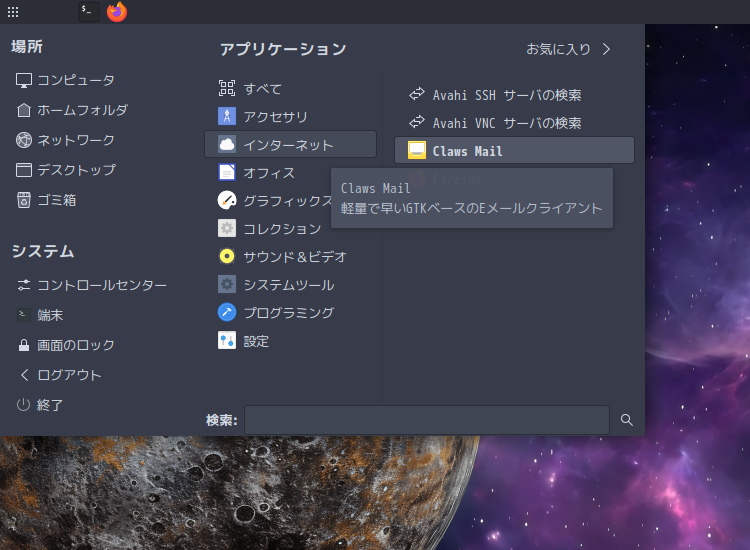
Task: Click the オフィス document icon
Action: (x=227, y=172)
